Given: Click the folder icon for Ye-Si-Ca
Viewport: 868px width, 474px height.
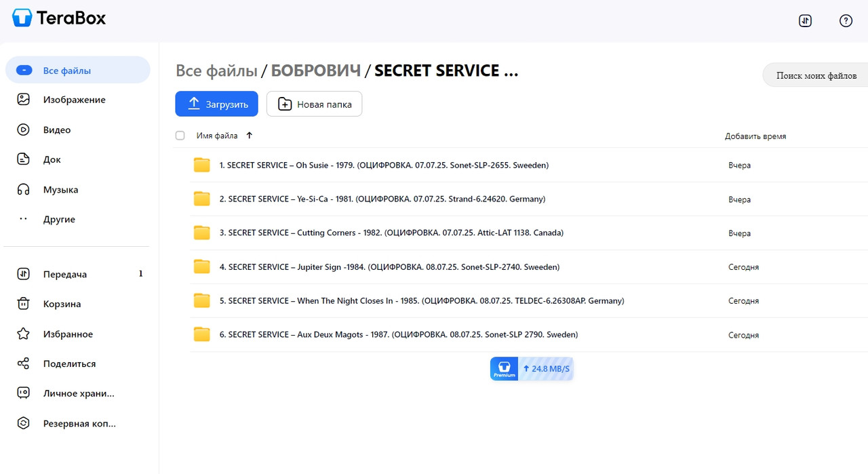Looking at the screenshot, I should point(201,199).
